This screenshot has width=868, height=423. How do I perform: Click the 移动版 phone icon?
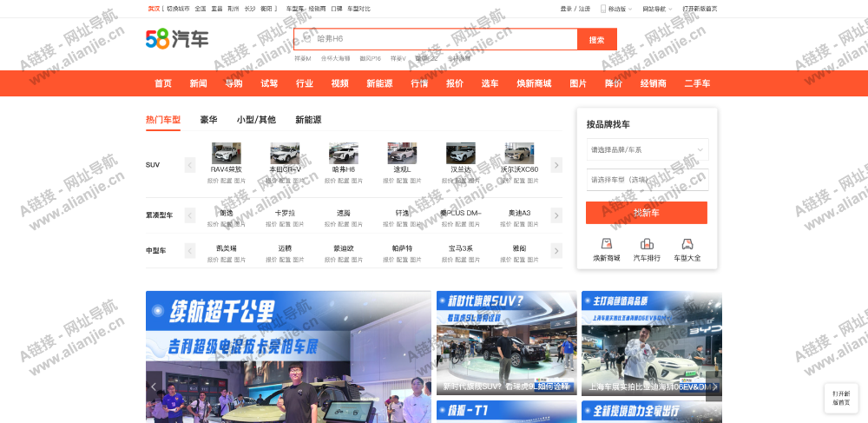point(603,9)
